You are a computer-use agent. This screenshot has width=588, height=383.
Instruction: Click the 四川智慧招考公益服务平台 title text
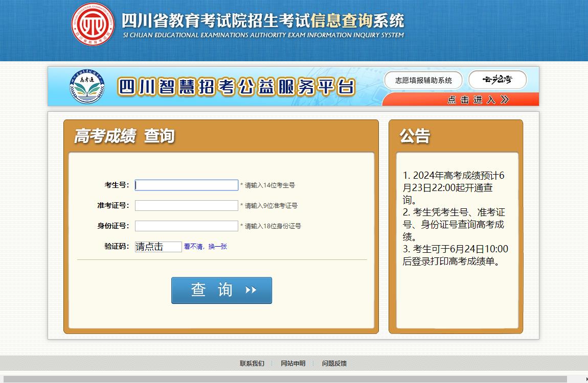(x=234, y=85)
